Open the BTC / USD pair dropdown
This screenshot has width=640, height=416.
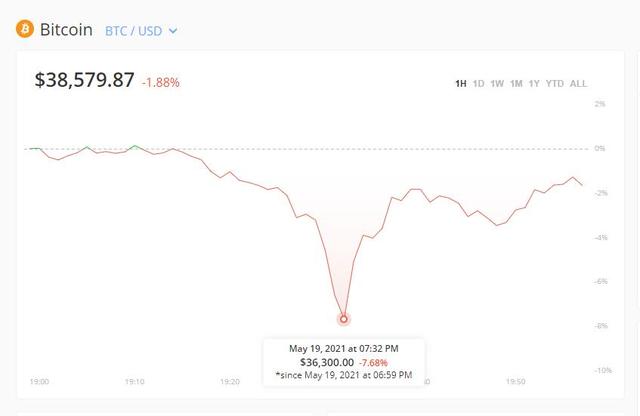pos(141,31)
